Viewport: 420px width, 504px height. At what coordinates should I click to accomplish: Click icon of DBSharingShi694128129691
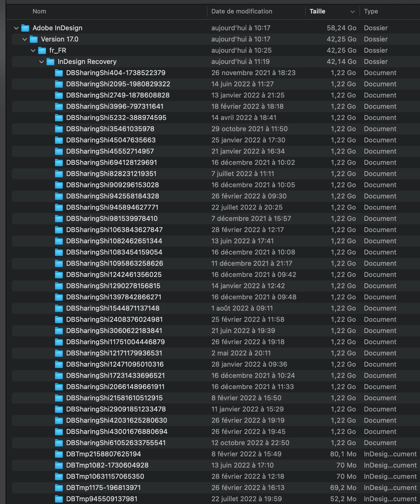point(59,163)
